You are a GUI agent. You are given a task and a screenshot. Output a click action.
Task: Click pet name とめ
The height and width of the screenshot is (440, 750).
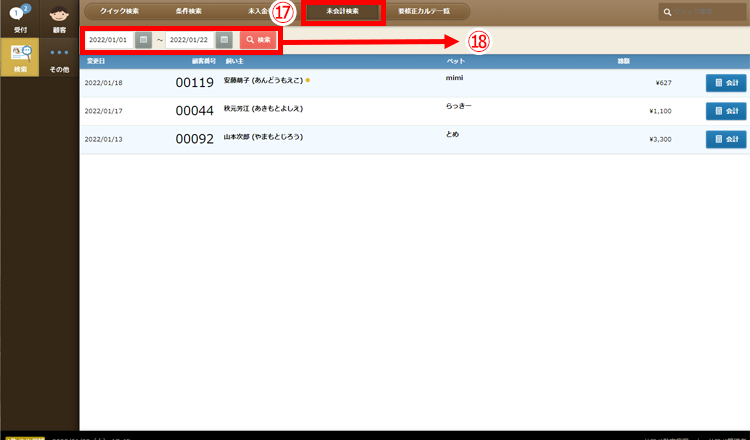pyautogui.click(x=452, y=134)
